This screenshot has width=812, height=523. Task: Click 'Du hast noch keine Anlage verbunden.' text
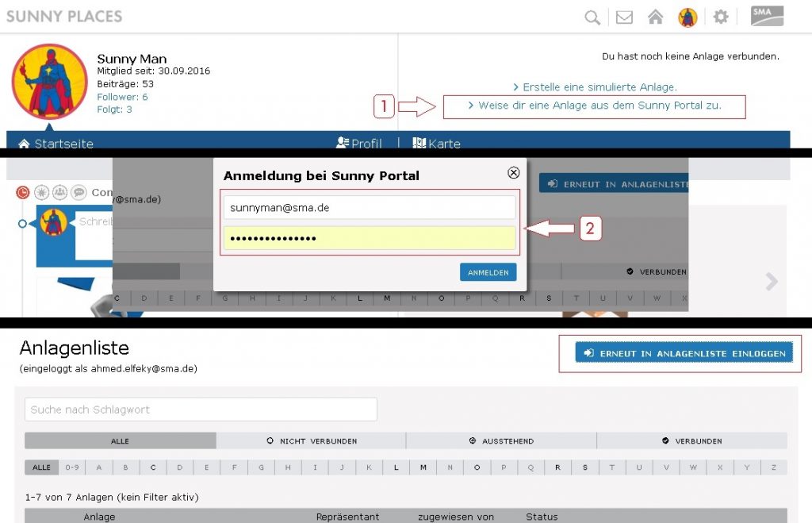tap(691, 56)
